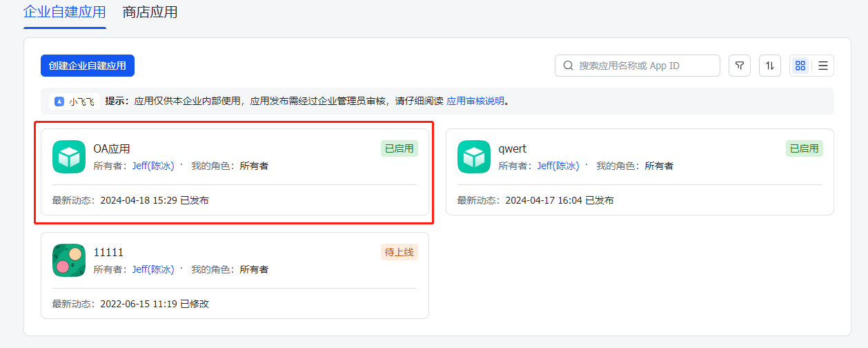This screenshot has width=868, height=348.
Task: Click the qwert app name
Action: 513,148
